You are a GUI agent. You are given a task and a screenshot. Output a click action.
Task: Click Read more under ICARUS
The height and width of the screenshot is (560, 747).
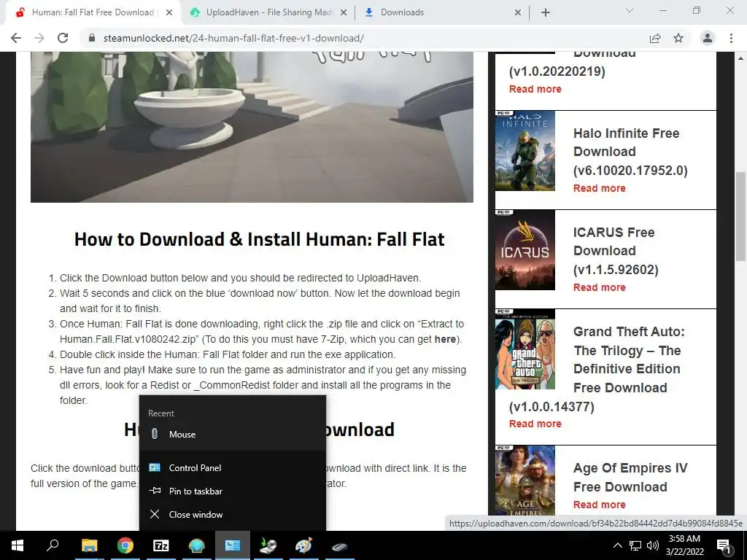pyautogui.click(x=600, y=287)
